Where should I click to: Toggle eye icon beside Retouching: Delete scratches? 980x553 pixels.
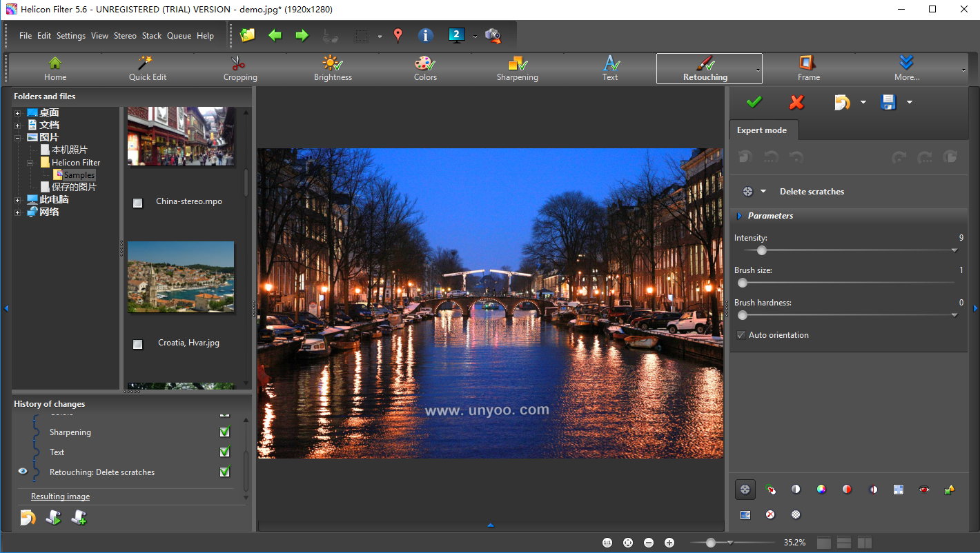[x=23, y=472]
